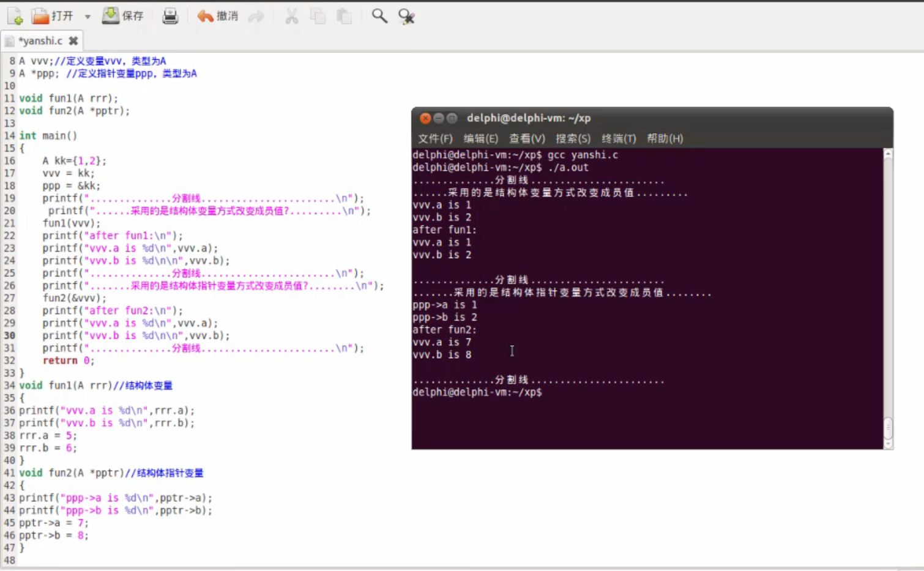Viewport: 924px width, 571px height.
Task: Click the terminal title 'delphi@delphi-vm: ~/xp'
Action: 529,118
